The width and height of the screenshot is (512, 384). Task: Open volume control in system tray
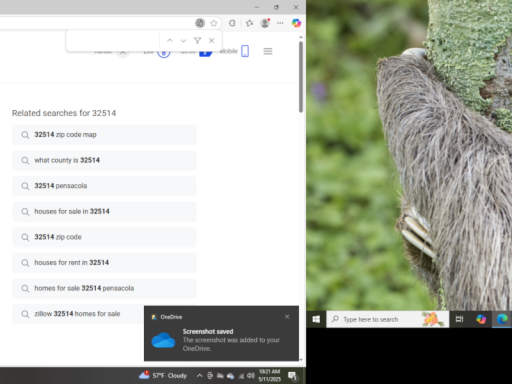251,376
